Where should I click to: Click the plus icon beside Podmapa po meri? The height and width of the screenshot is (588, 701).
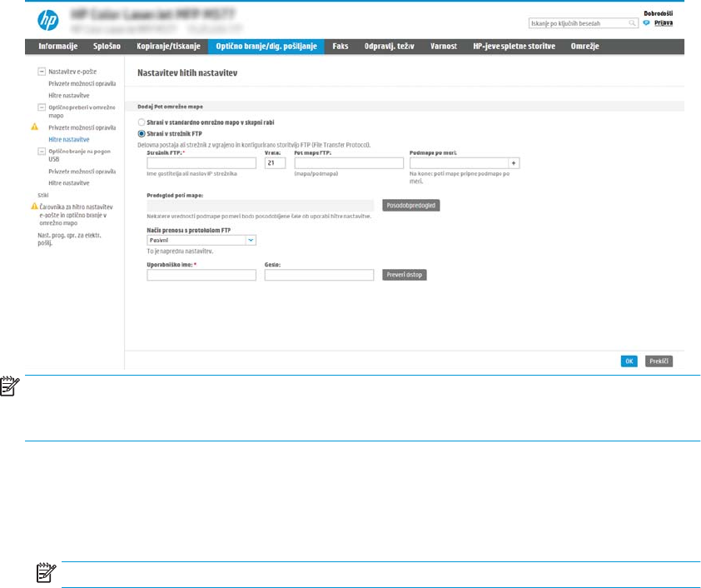coord(514,163)
